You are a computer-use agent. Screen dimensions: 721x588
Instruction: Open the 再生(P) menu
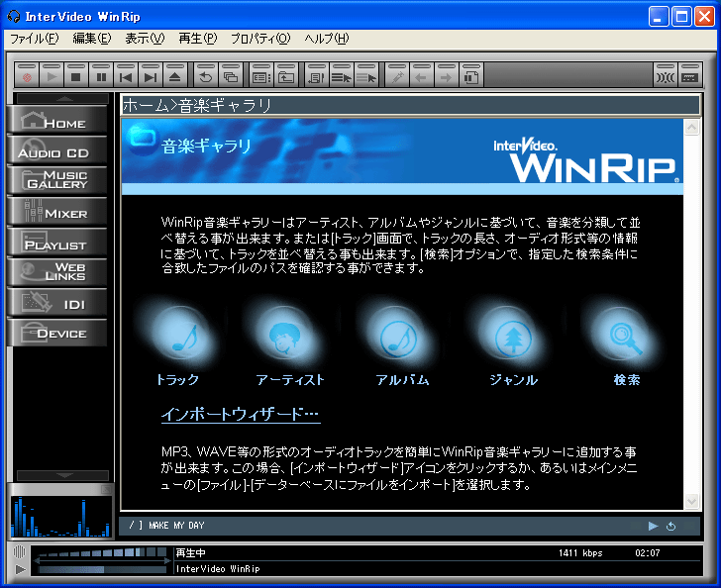click(x=198, y=39)
